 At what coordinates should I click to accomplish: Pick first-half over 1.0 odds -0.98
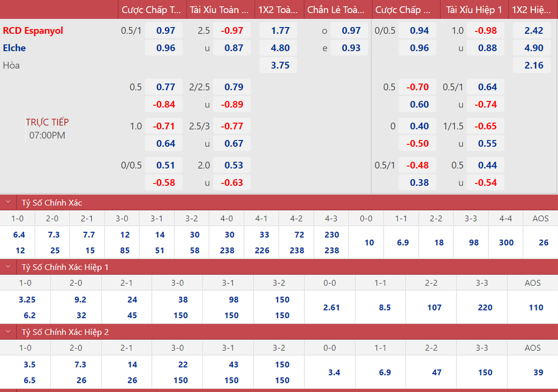(x=486, y=30)
